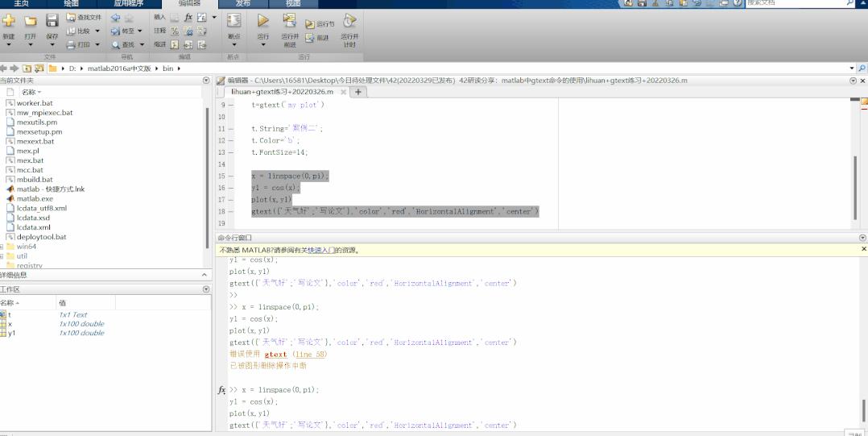Screen dimensions: 868x436
Task: Click the increase indent icon
Action: click(188, 45)
